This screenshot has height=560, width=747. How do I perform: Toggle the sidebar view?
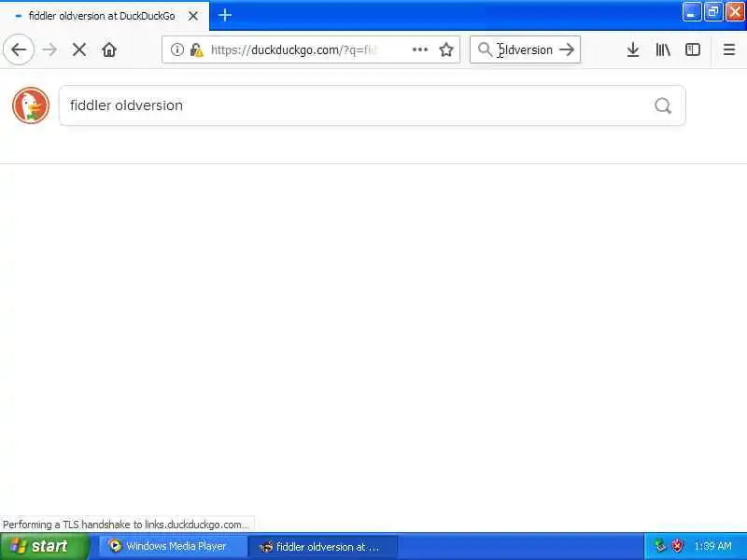[x=693, y=49]
